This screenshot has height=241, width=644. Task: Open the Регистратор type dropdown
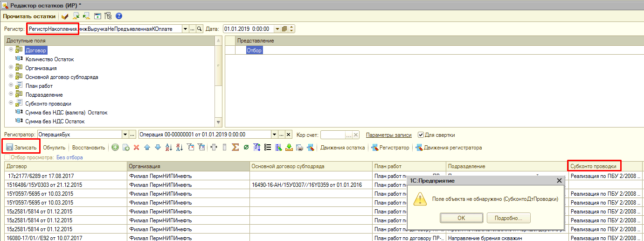coord(125,135)
